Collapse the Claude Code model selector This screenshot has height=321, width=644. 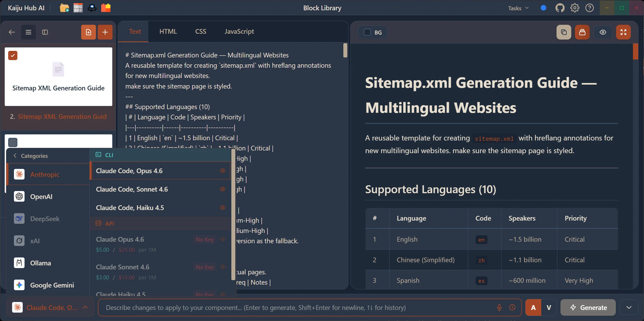[50, 307]
